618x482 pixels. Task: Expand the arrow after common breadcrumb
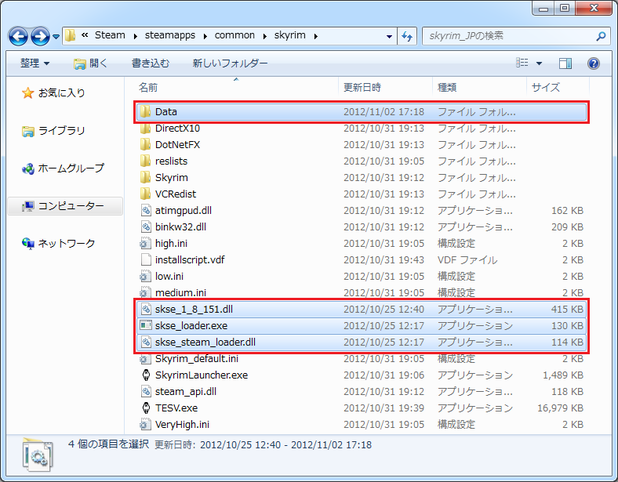click(265, 36)
